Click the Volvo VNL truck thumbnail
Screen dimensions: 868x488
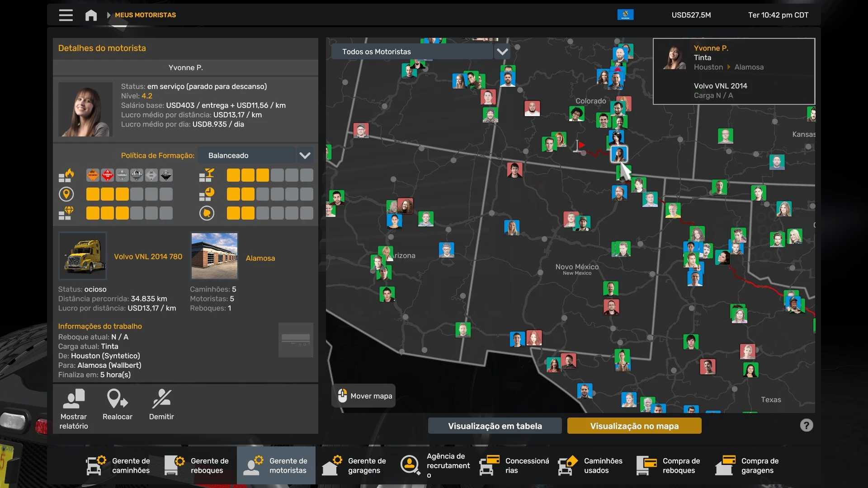tap(83, 256)
